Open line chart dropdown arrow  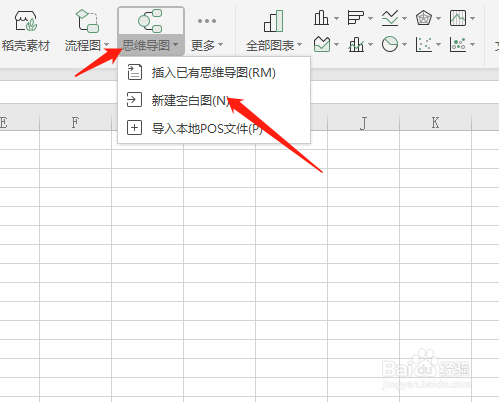coord(404,18)
